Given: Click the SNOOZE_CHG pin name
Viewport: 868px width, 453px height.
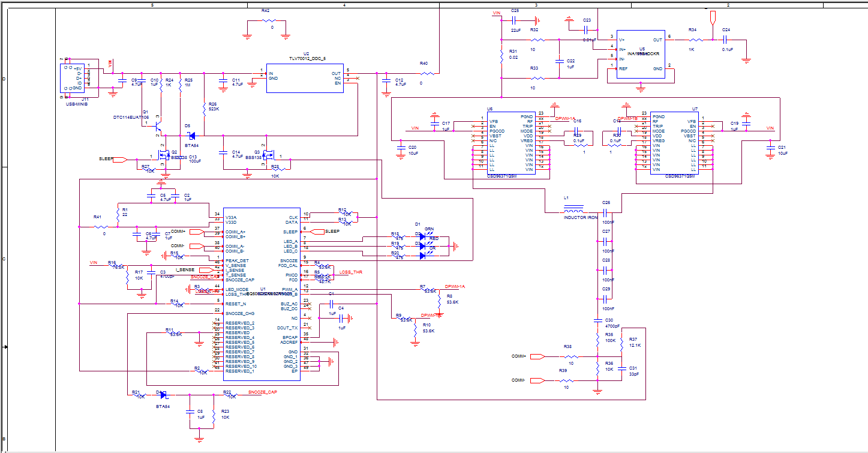Looking at the screenshot, I should (240, 313).
